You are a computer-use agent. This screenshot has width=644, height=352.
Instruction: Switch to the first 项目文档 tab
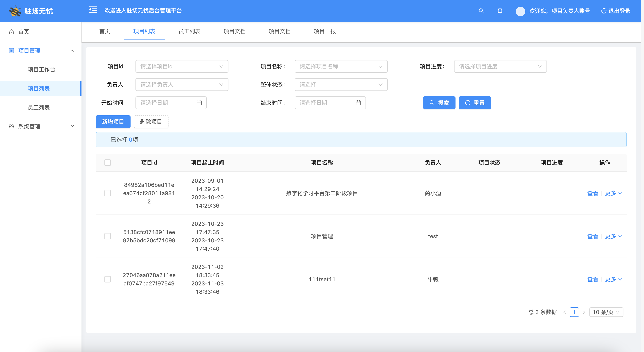point(235,31)
